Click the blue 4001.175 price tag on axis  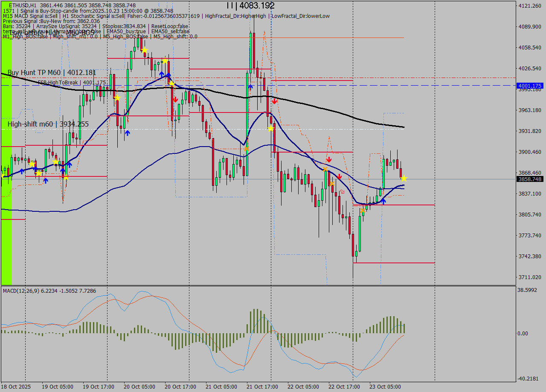530,86
